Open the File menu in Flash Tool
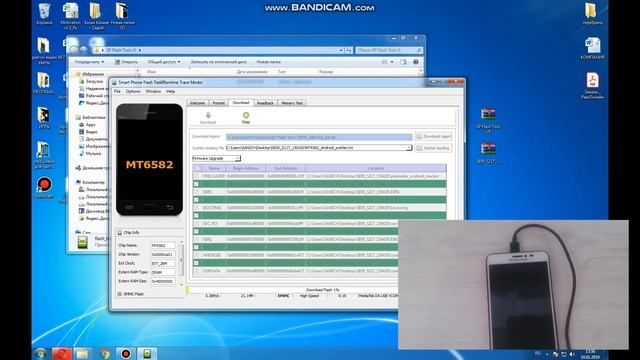 118,91
